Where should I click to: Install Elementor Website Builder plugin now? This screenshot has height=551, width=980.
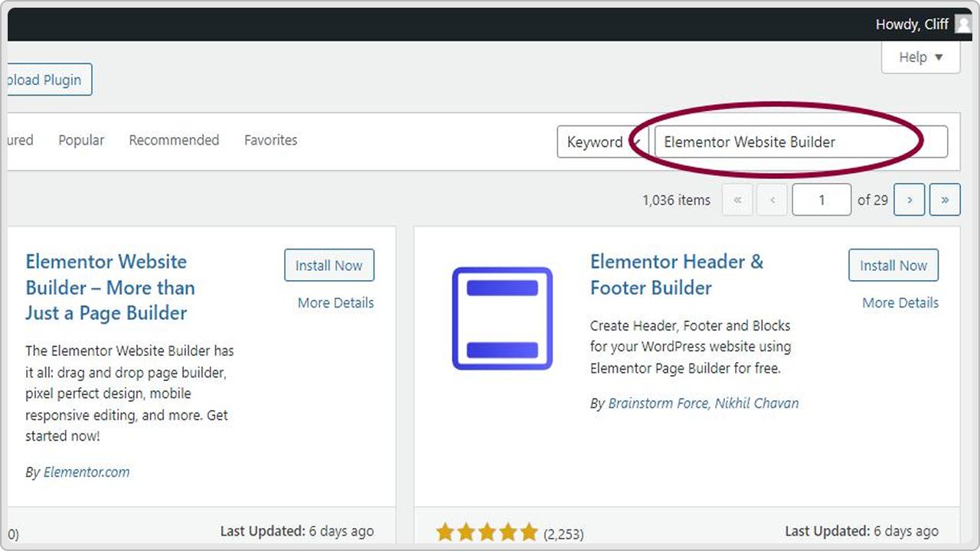pos(328,266)
